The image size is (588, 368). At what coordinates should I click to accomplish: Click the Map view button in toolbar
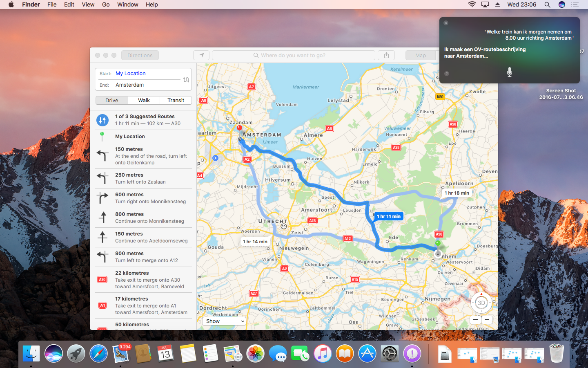421,55
